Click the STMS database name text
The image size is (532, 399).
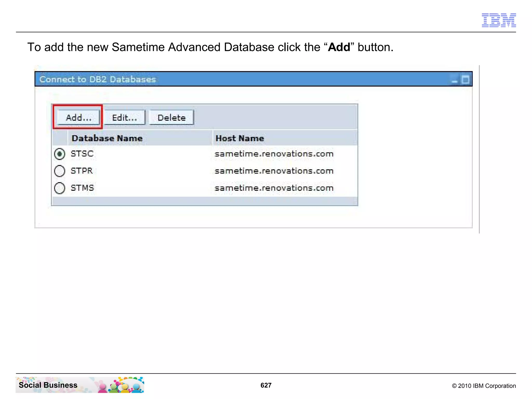pyautogui.click(x=82, y=188)
